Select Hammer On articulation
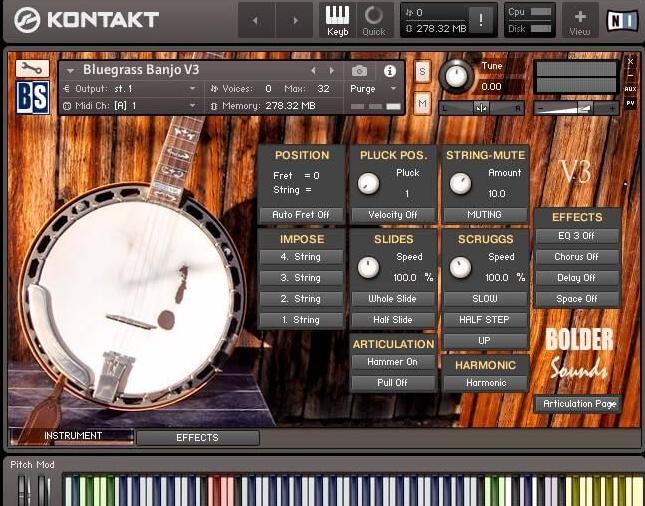645x506 pixels. (393, 362)
